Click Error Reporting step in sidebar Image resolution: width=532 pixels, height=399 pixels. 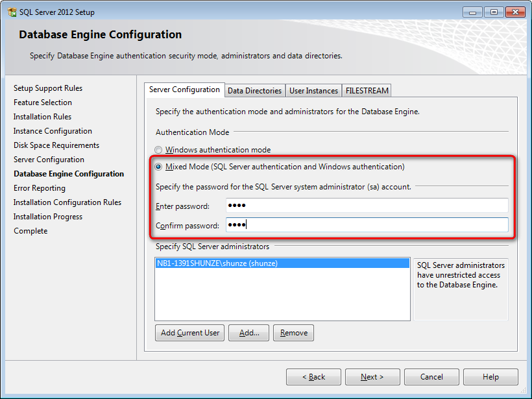click(40, 188)
